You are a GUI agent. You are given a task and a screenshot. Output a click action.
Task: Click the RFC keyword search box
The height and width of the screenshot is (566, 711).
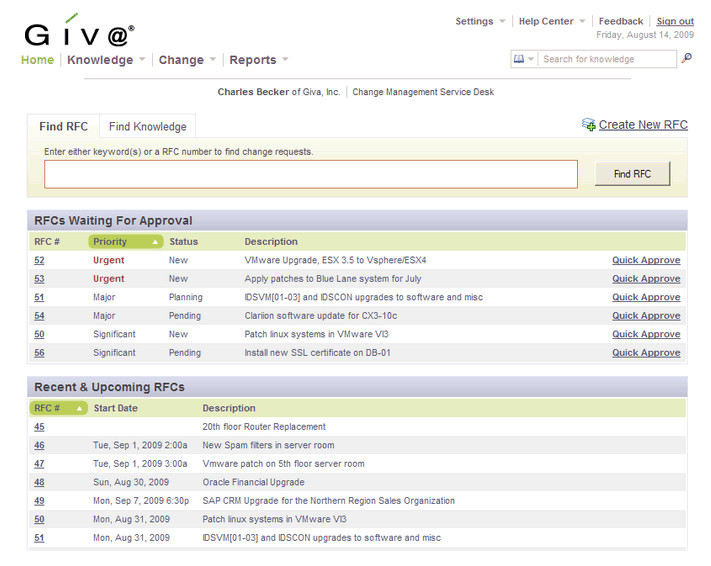pos(311,174)
